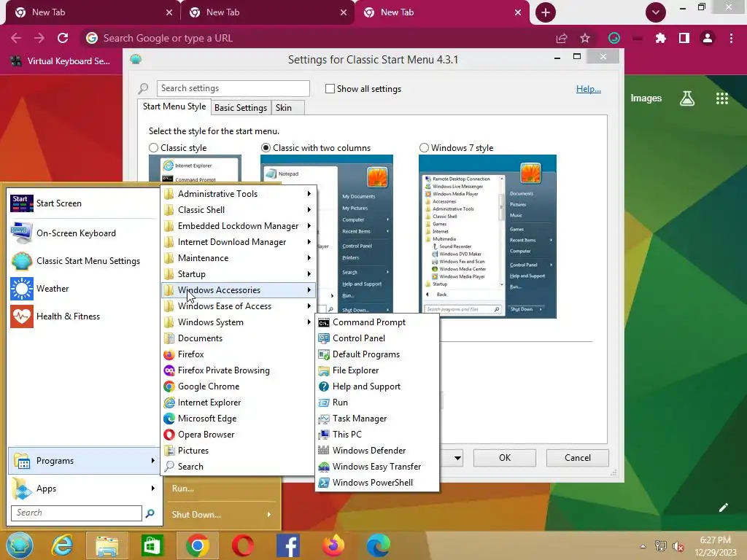Open Help and Support item

coord(376,386)
